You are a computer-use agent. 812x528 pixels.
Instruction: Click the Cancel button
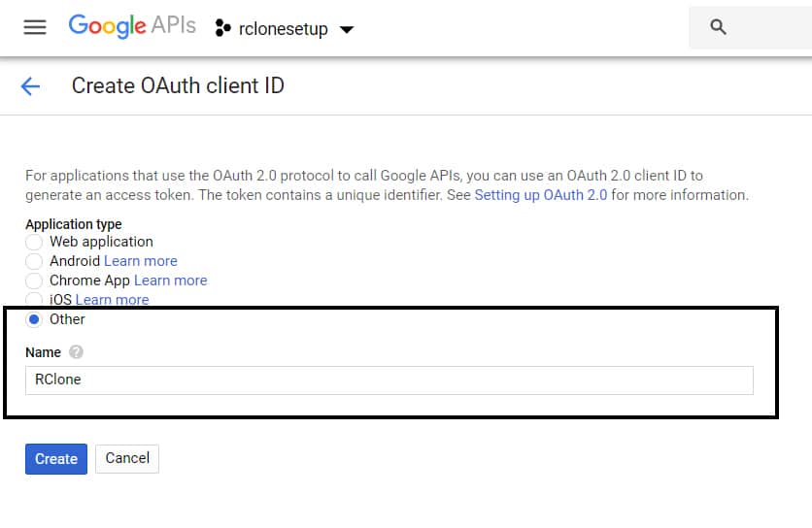click(x=127, y=459)
